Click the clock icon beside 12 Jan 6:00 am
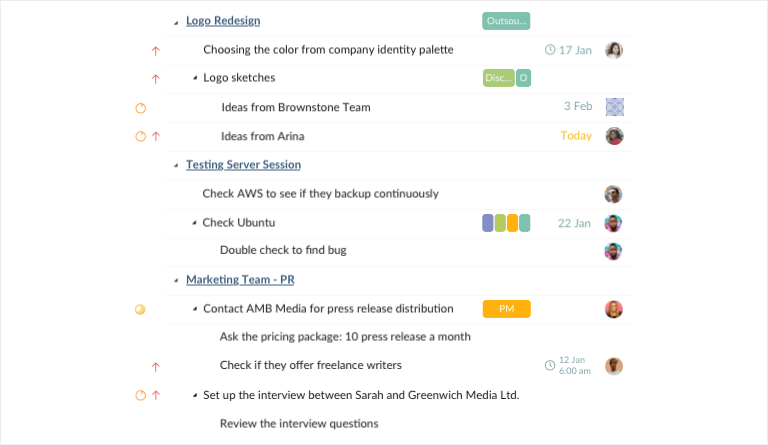 550,365
